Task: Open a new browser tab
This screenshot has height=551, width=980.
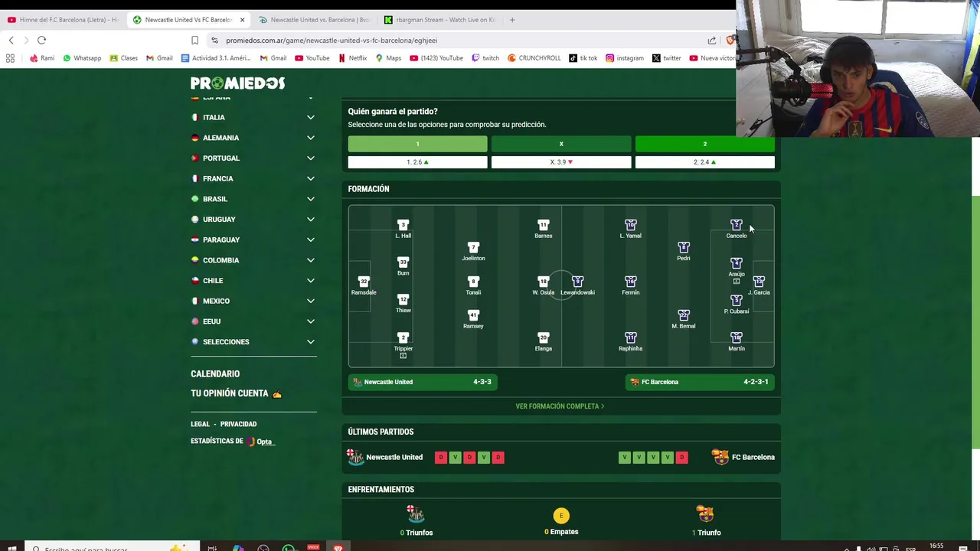Action: click(x=512, y=20)
